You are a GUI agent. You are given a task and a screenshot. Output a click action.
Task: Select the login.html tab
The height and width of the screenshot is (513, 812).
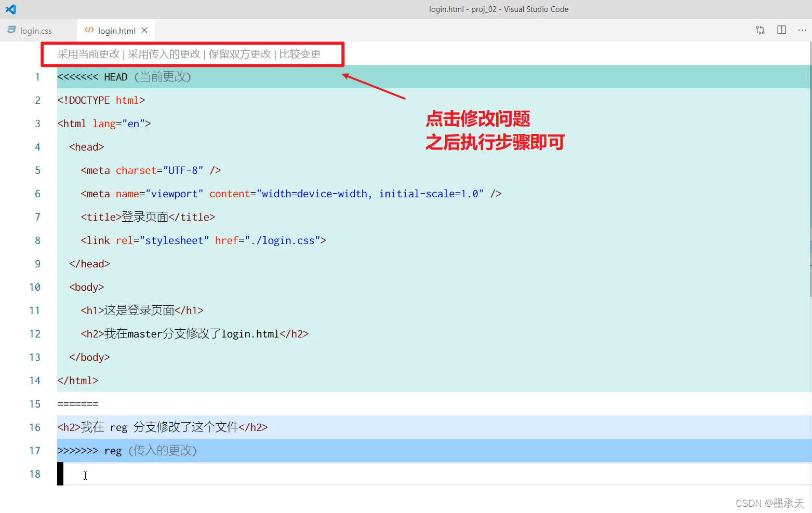click(x=116, y=31)
